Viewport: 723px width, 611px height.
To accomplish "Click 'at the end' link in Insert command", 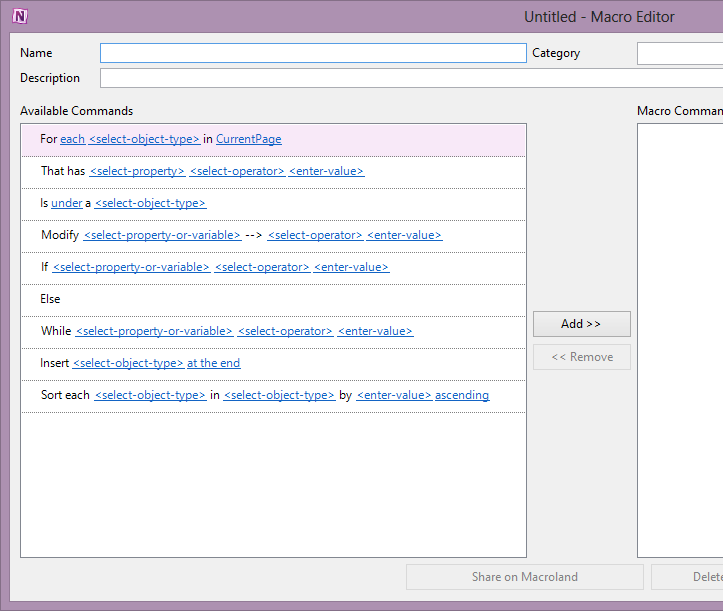I will click(213, 363).
